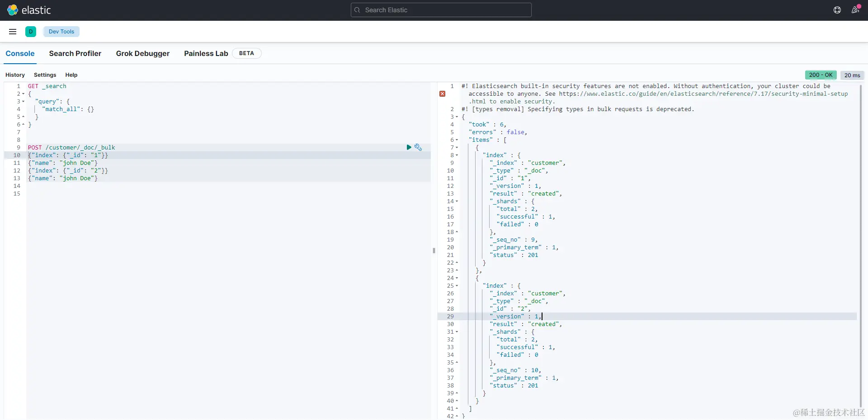Click the security-minimal-setup URL in the warning
Screen dimensions: 868x420
click(703, 94)
